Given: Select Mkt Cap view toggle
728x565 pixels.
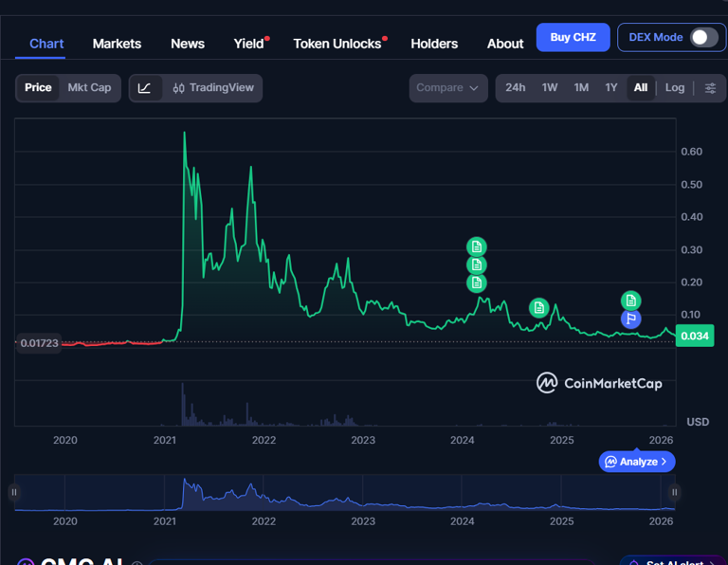Looking at the screenshot, I should 89,88.
